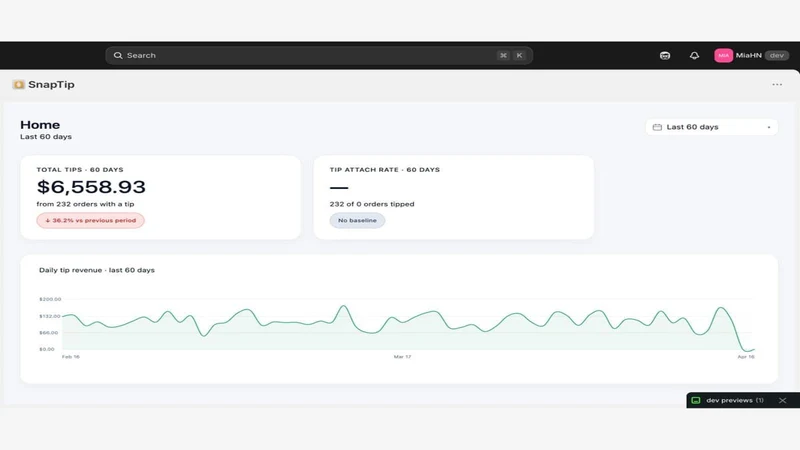Open the three-dot more options menu

[x=777, y=84]
